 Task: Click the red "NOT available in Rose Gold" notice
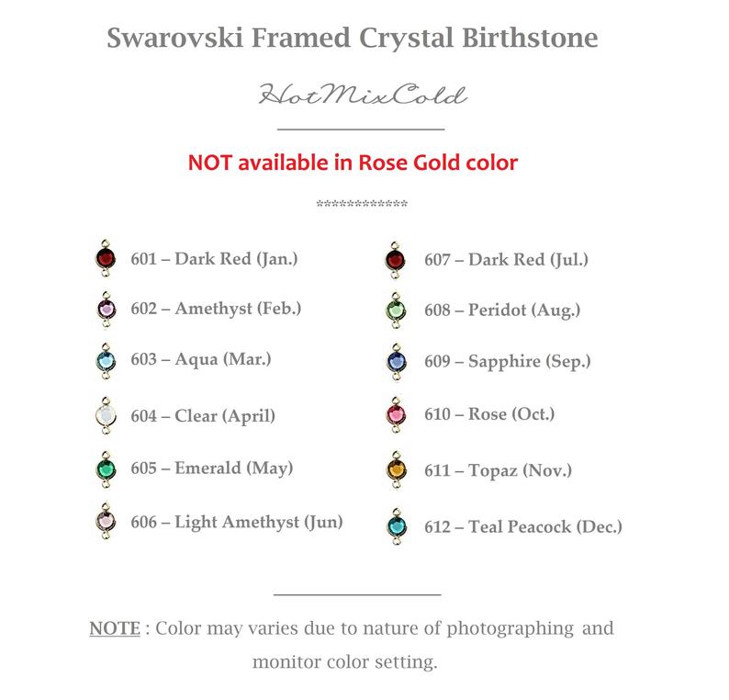point(353,164)
